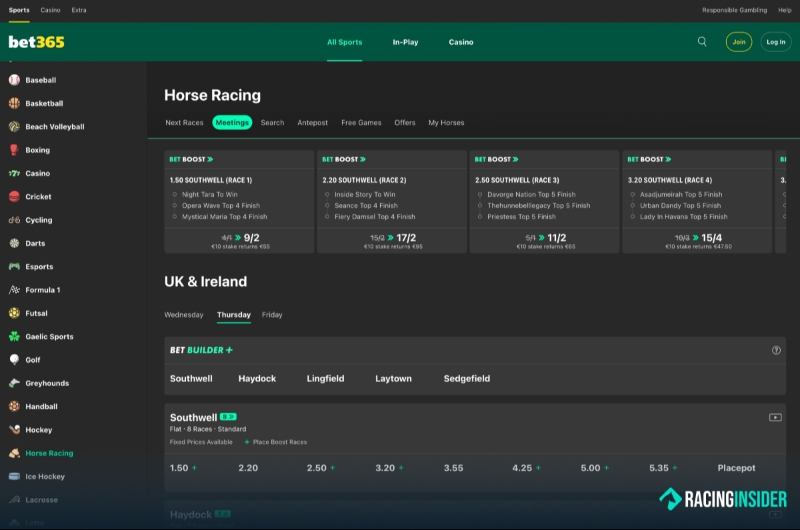
Task: Click Southwell live stream video icon
Action: pos(775,417)
